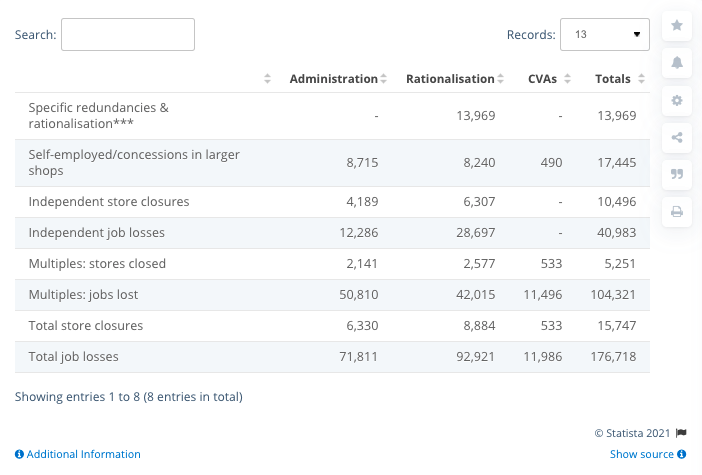Sort table by CVAs column
Viewport: 702px width, 475px height.
coord(549,79)
